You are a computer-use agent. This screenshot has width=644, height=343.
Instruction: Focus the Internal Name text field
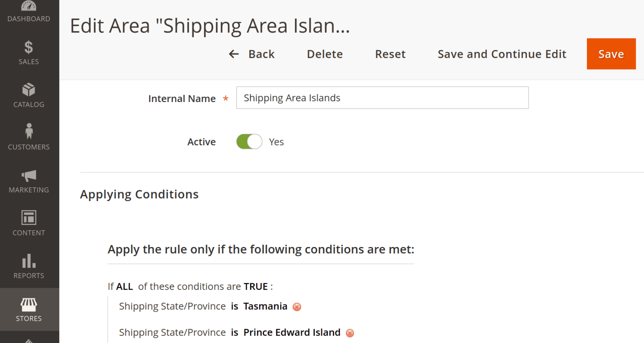(x=382, y=98)
